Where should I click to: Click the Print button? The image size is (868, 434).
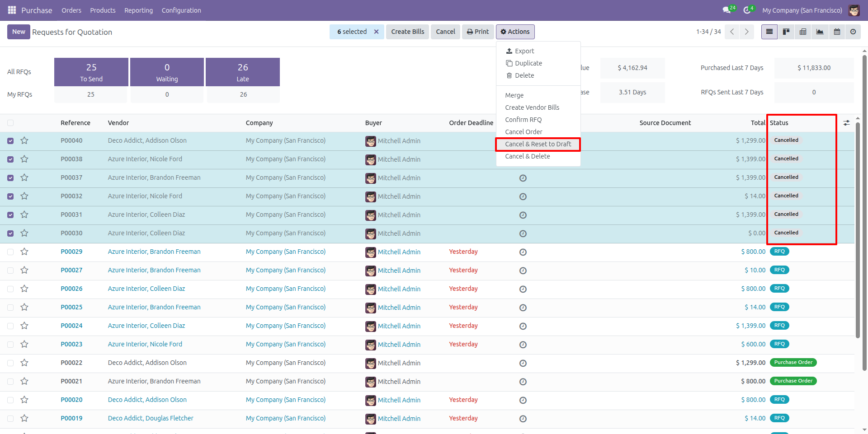point(478,32)
